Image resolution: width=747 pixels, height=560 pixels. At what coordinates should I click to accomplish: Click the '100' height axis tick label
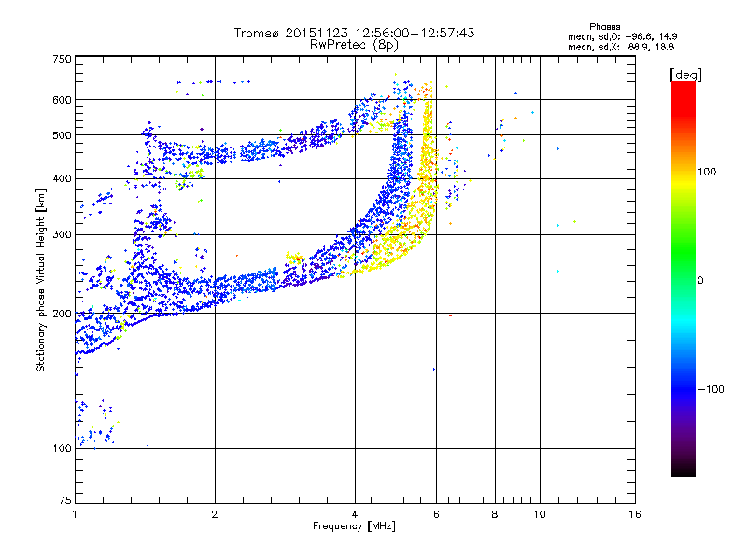click(x=62, y=449)
